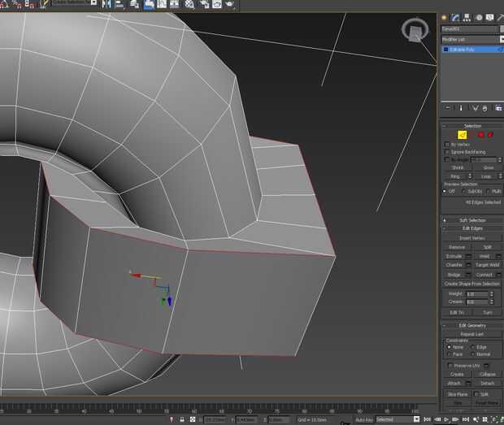Click the ViewCube in the viewport
504x425 pixels.
point(415,33)
